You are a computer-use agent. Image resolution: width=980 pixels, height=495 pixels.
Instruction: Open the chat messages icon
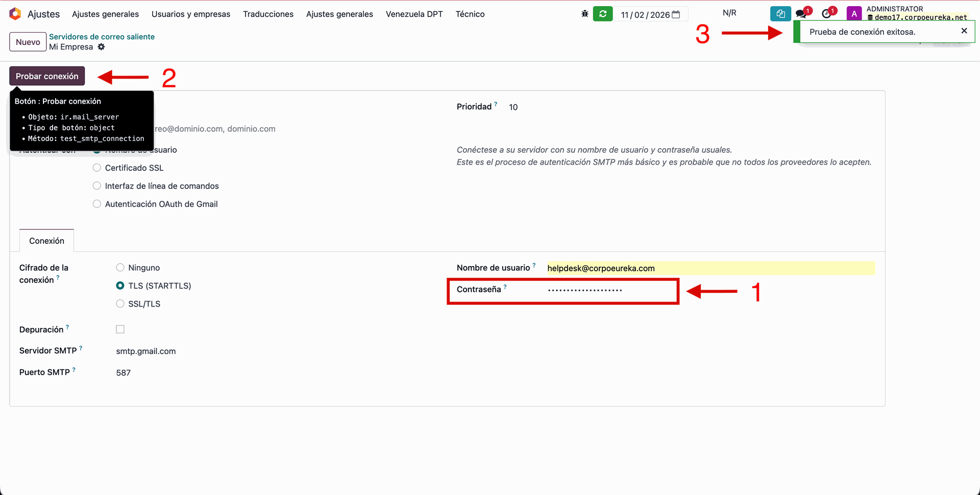(801, 14)
